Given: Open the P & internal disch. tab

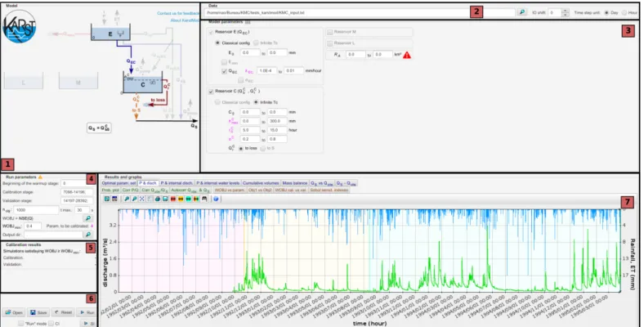Looking at the screenshot, I should point(177,183).
